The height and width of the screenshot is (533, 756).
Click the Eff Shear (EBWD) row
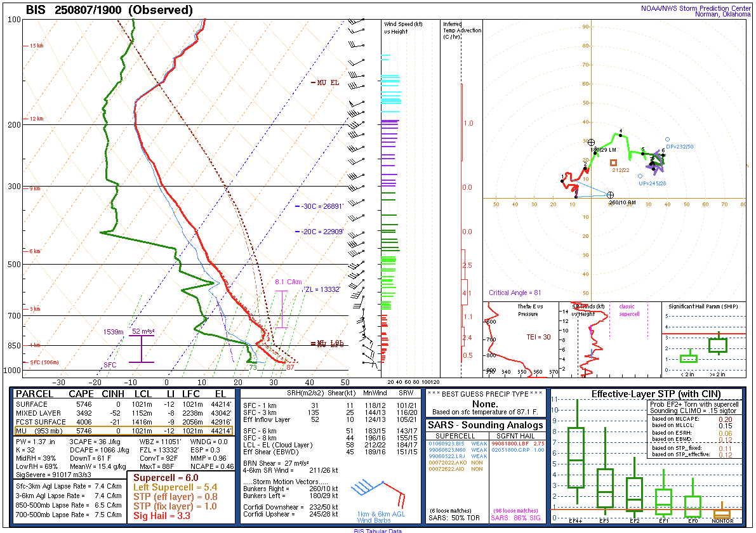click(x=330, y=452)
